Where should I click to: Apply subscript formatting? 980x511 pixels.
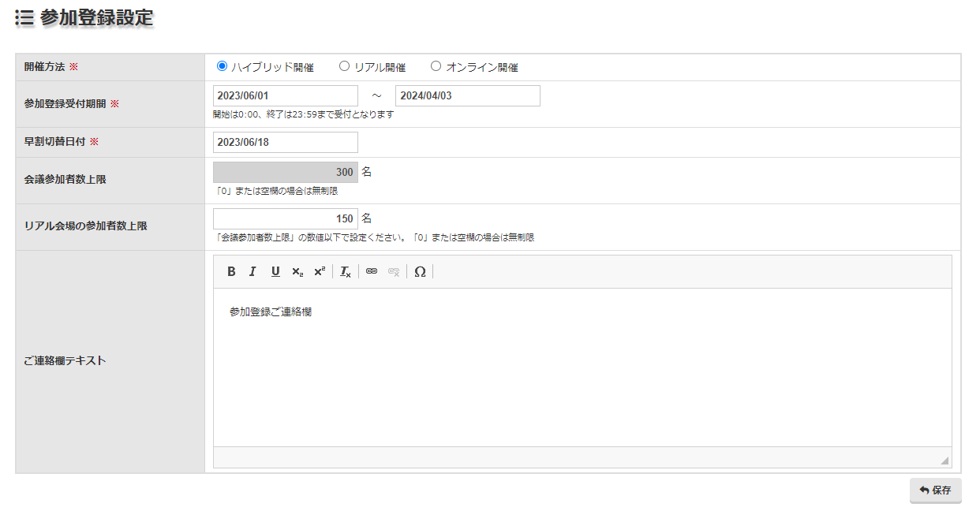coord(297,271)
